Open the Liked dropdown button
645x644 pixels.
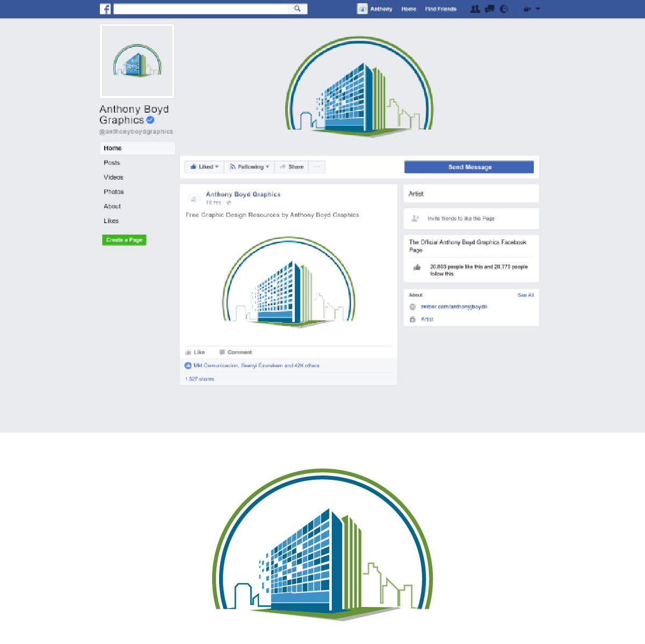[204, 167]
